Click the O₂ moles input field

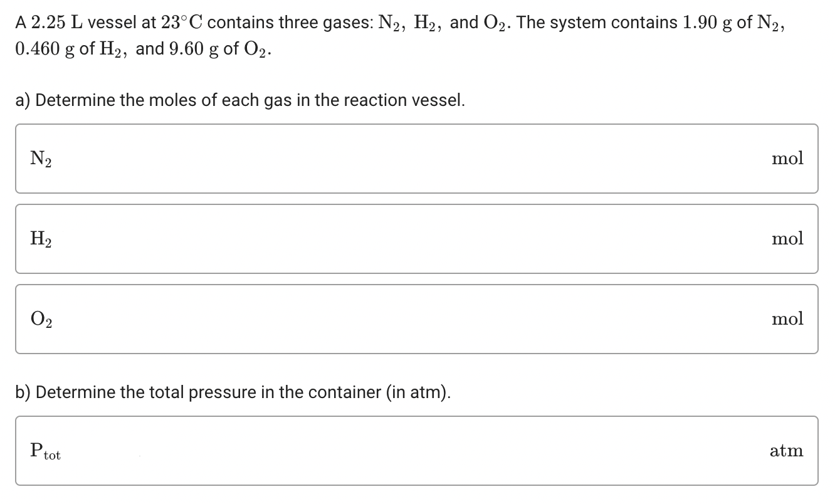[414, 319]
